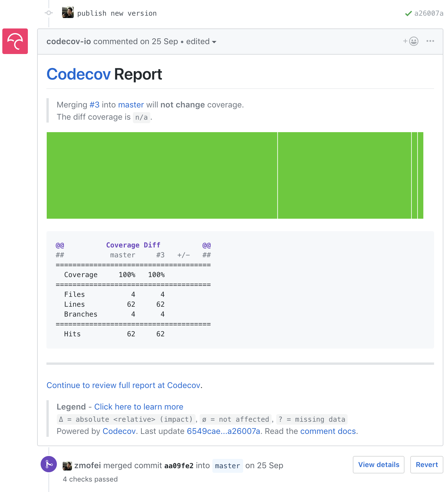Screen dimensions: 448x492
Task: Open the comment docs link
Action: (x=328, y=431)
